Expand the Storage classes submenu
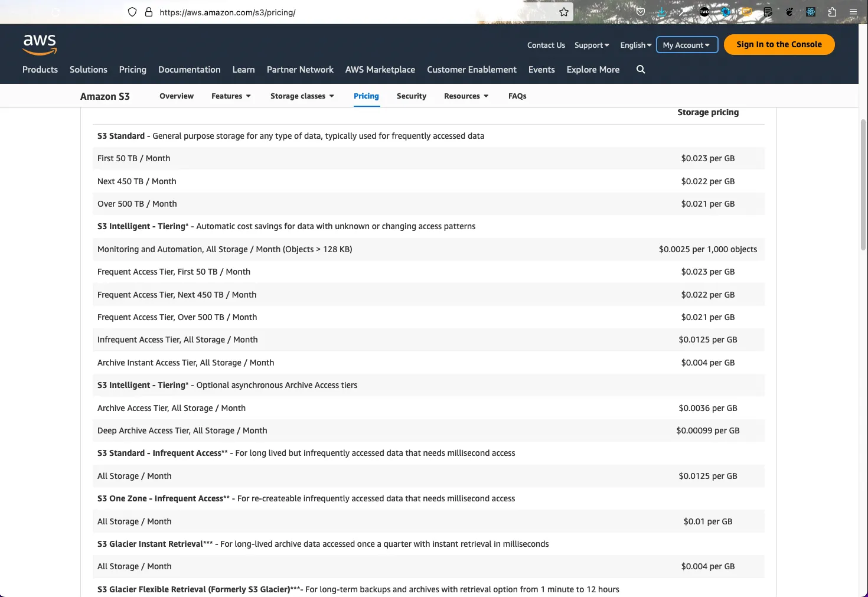 coord(302,96)
